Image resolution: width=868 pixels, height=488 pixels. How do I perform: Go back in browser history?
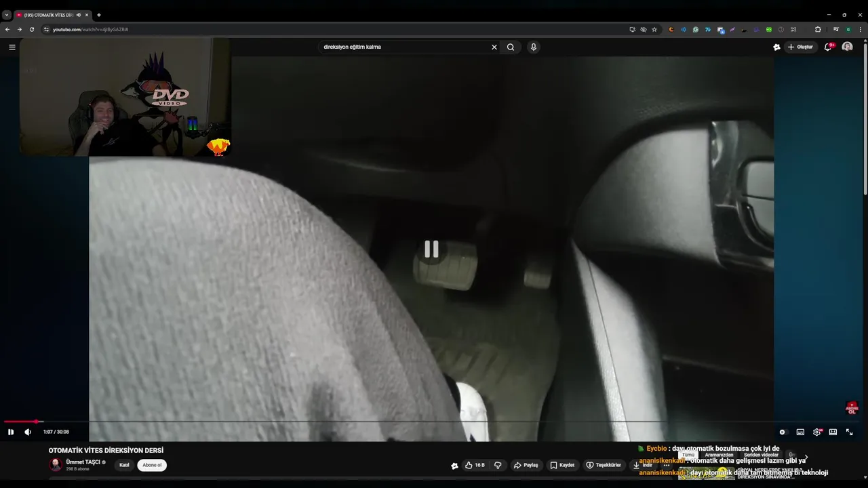point(7,29)
